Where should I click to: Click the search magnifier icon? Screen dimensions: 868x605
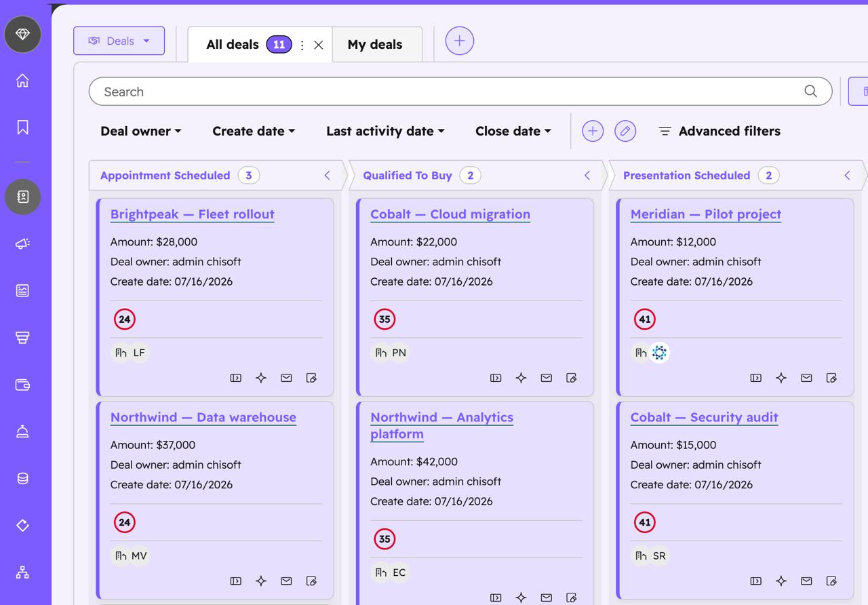coord(810,91)
